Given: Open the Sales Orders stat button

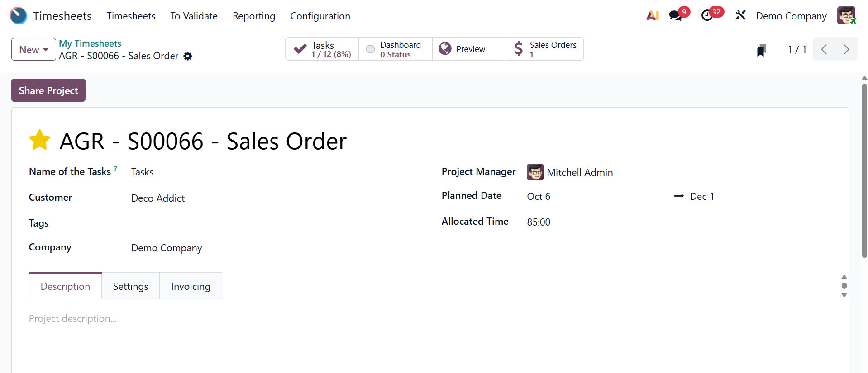Looking at the screenshot, I should point(545,49).
